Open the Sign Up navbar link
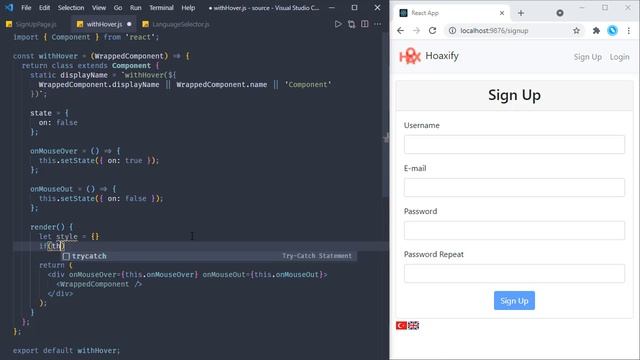This screenshot has width=640, height=360. (x=587, y=57)
